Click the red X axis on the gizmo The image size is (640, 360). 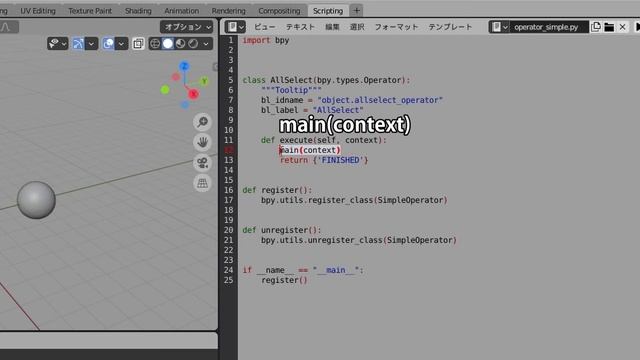pyautogui.click(x=193, y=94)
